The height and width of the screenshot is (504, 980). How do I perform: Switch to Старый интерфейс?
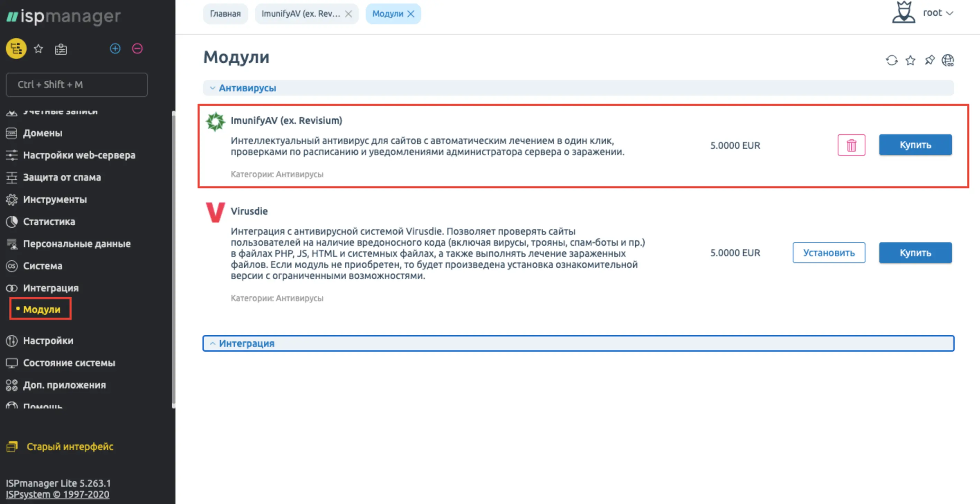point(70,447)
